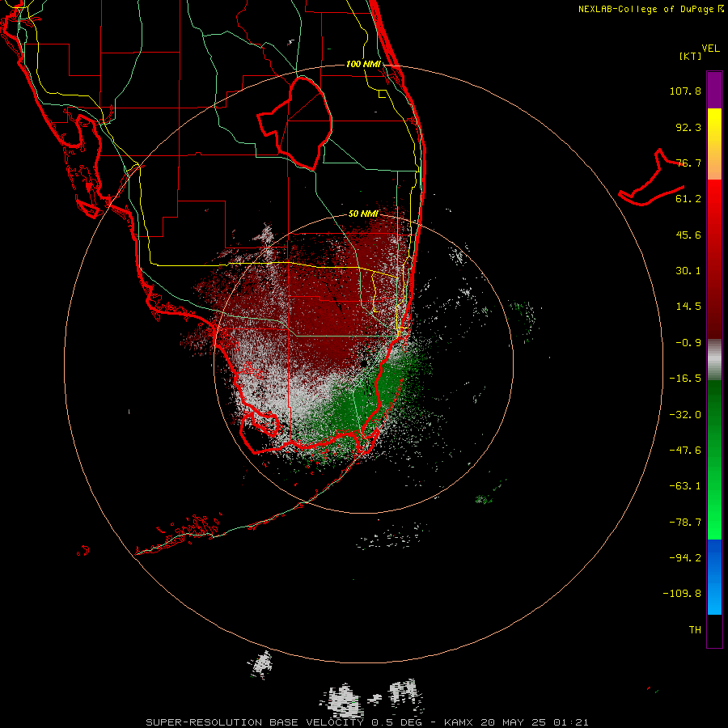The width and height of the screenshot is (728, 728).
Task: Click the -47.6 velocity scale value
Action: 685,451
